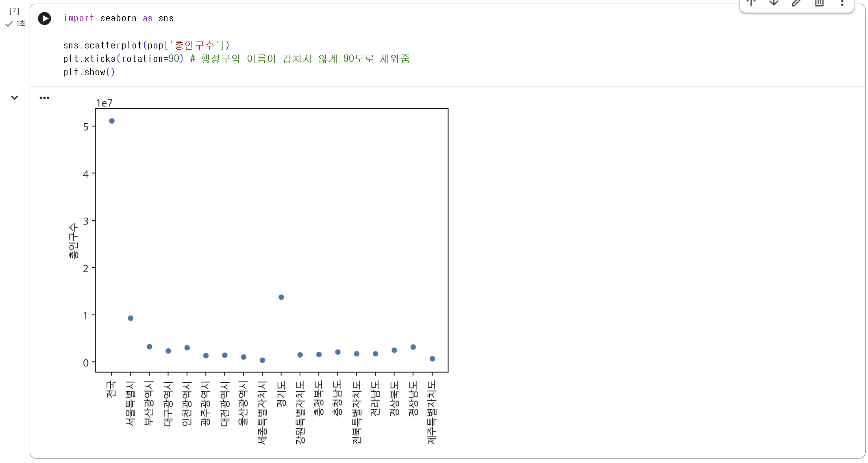868x463 pixels.
Task: Click the green execution checkmark status
Action: [9, 24]
